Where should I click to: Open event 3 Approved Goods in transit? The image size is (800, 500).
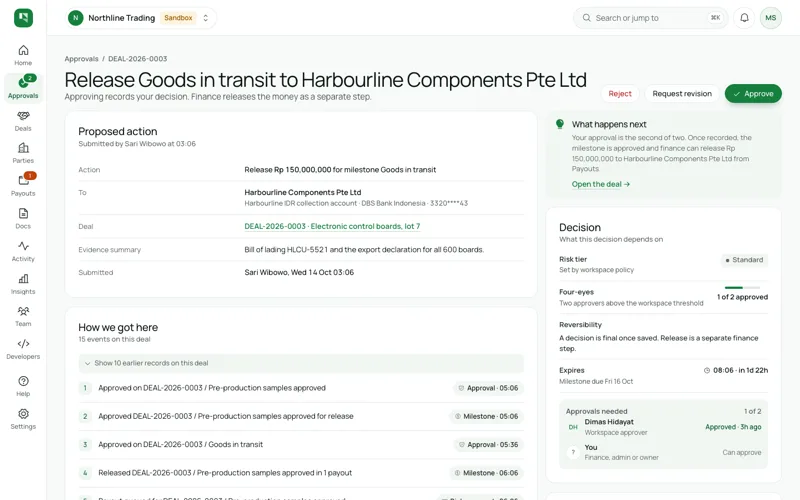click(x=301, y=444)
